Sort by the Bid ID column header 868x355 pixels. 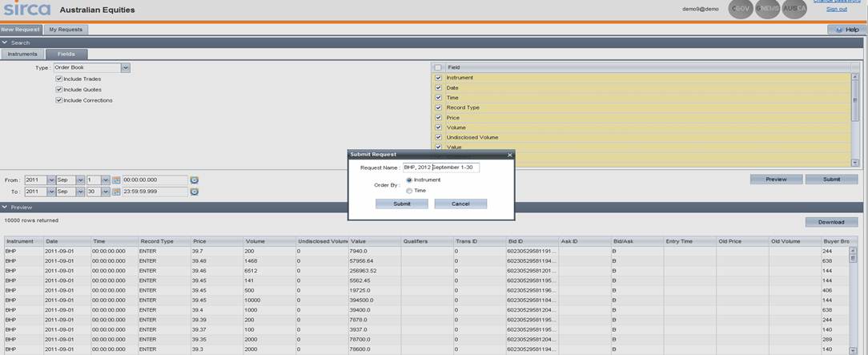point(532,241)
